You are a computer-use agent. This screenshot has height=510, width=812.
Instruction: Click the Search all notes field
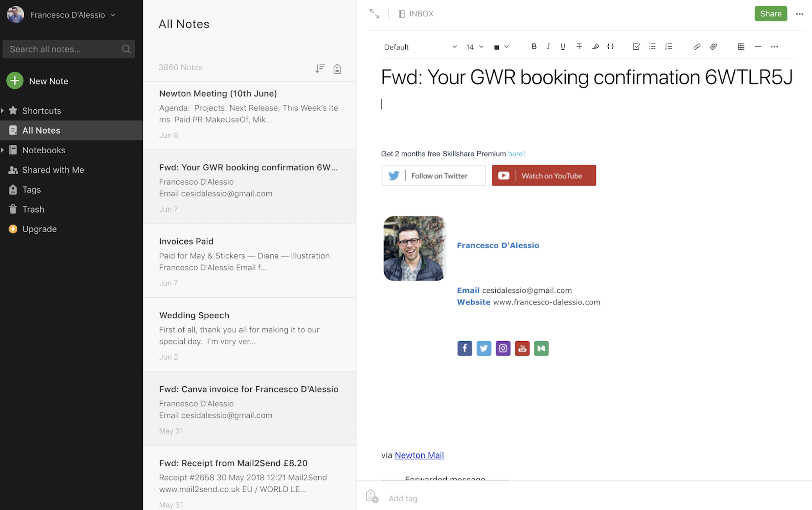pos(69,49)
